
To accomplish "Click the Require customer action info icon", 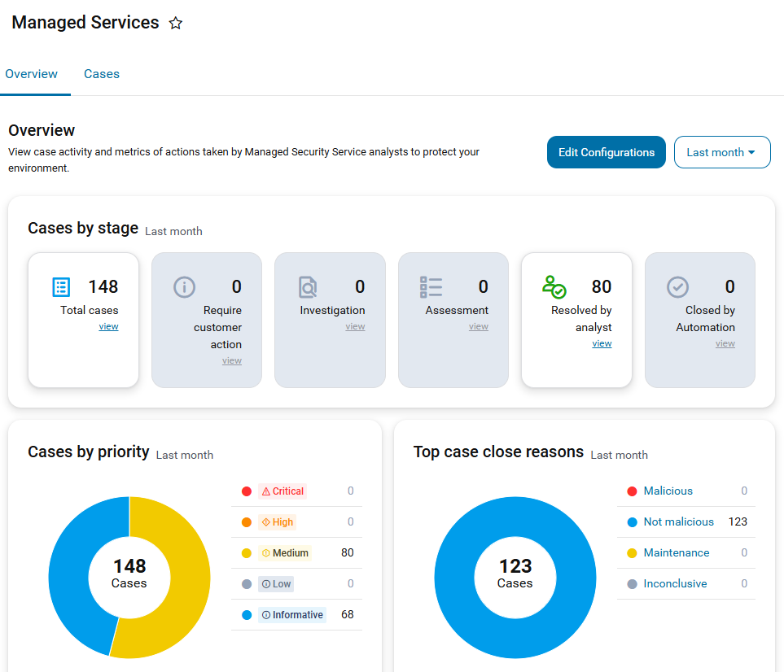I will coord(185,287).
